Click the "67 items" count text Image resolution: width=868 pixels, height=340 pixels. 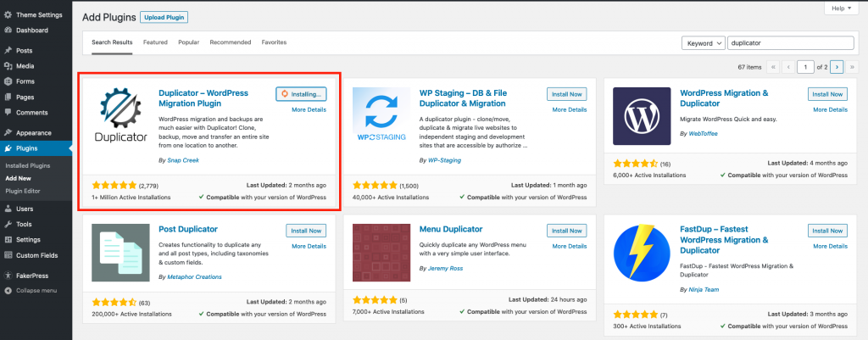[749, 67]
